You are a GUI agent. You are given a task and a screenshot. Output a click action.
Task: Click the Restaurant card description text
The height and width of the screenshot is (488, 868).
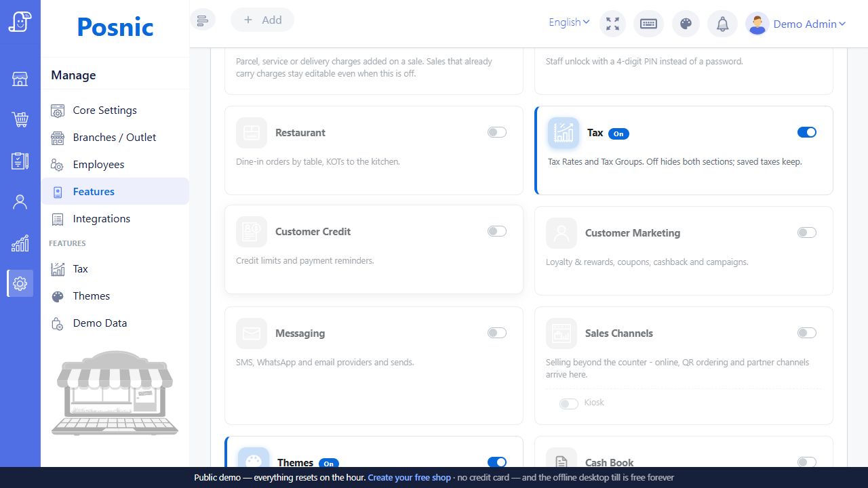[x=318, y=161]
